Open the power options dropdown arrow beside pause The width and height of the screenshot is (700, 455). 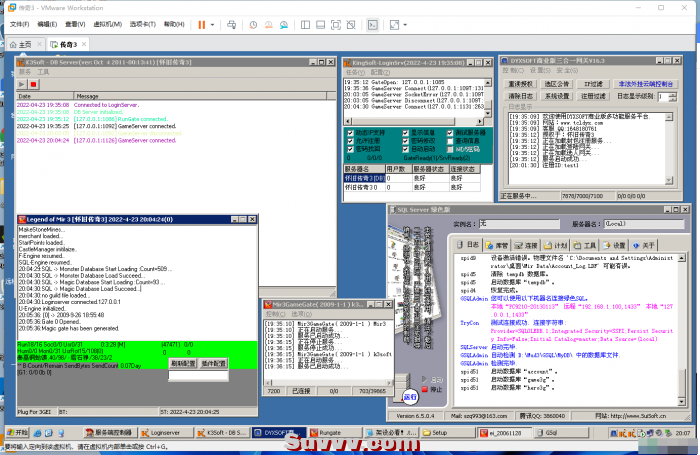212,25
